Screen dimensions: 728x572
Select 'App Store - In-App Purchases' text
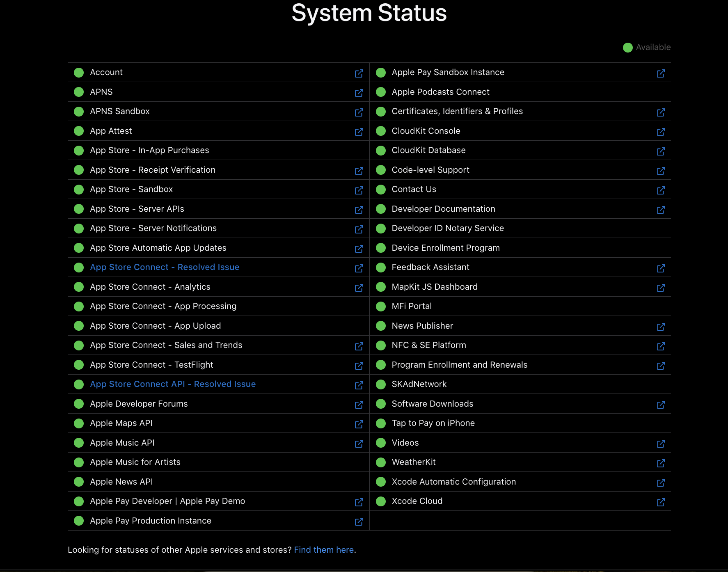(149, 150)
